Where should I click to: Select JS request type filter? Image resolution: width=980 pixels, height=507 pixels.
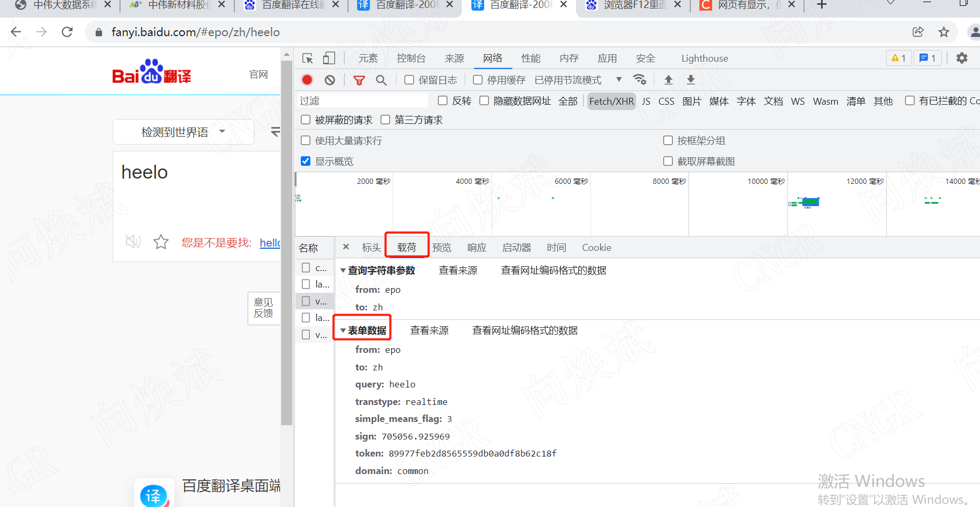646,101
